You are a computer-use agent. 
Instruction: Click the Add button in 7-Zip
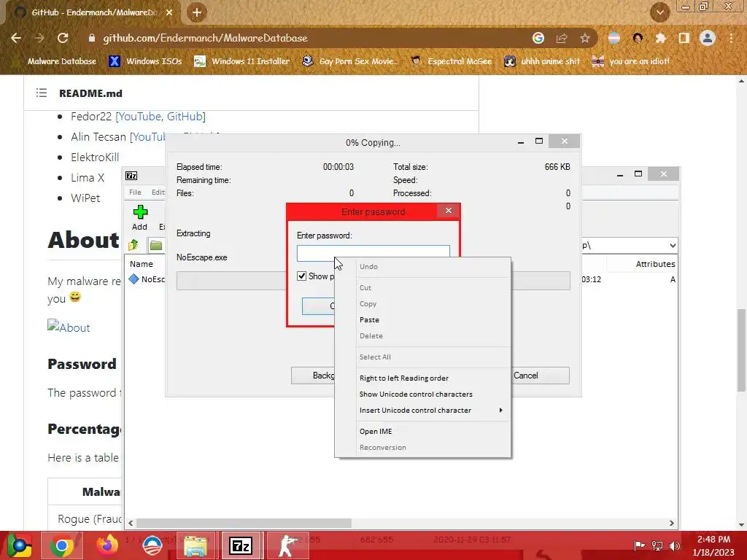point(139,217)
